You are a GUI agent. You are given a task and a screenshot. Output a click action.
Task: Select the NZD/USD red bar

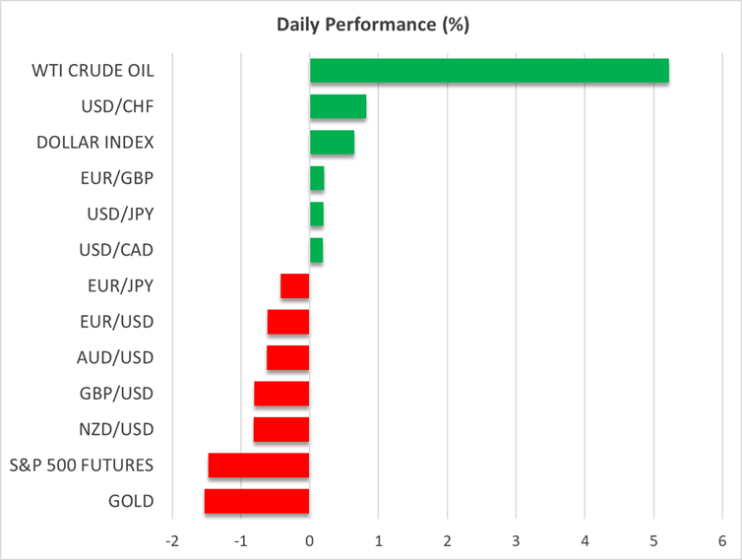tap(281, 429)
